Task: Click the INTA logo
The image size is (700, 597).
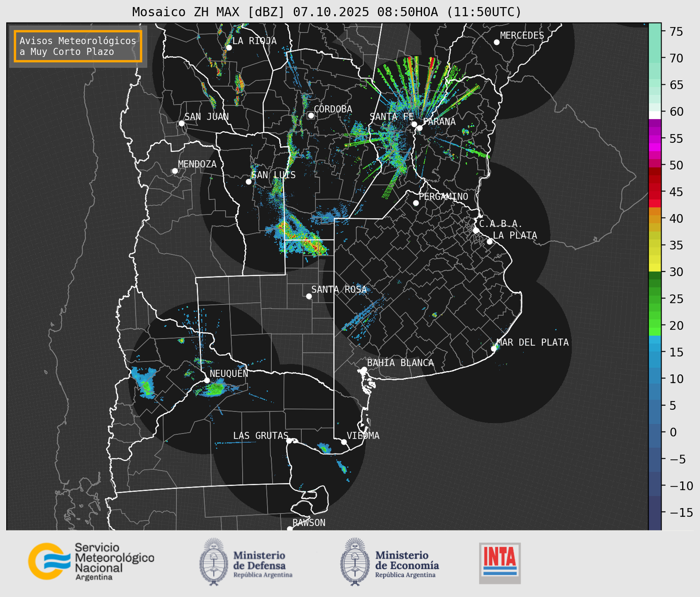Action: [x=500, y=563]
